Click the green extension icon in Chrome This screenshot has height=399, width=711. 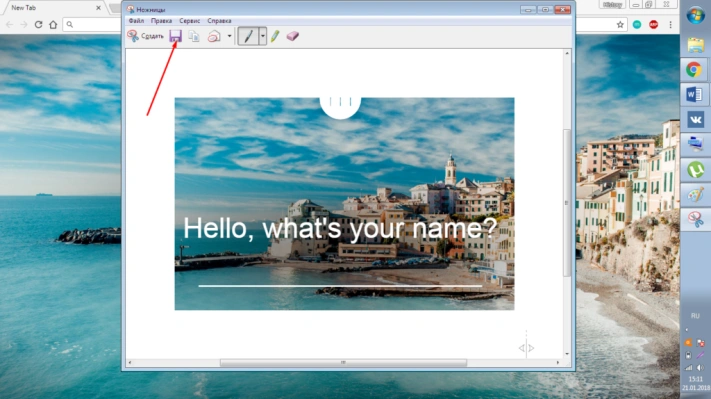pos(637,24)
